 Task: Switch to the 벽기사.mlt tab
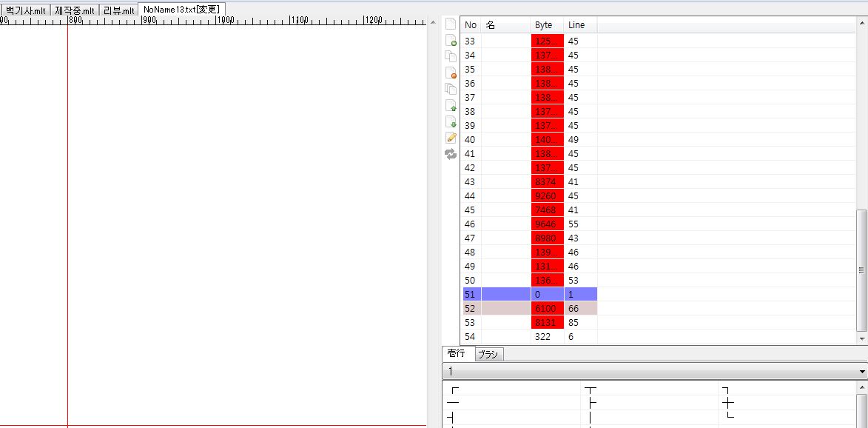(25, 10)
